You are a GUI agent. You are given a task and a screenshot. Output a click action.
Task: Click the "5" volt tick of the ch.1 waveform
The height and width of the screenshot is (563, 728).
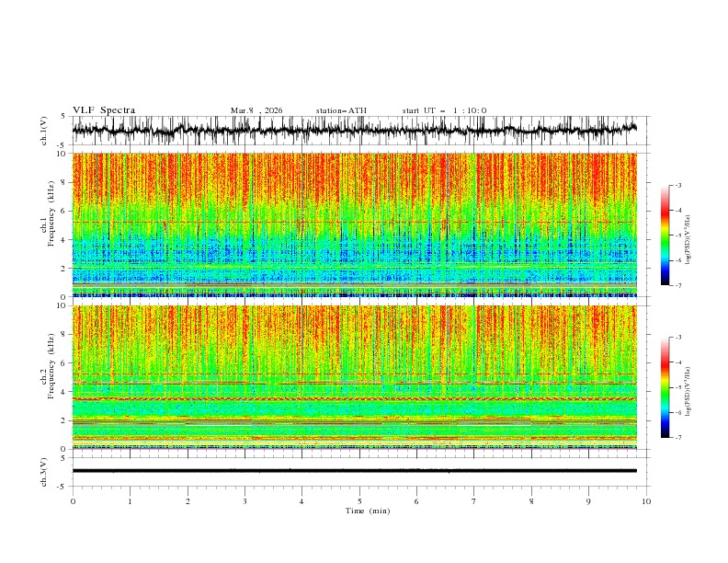point(63,116)
